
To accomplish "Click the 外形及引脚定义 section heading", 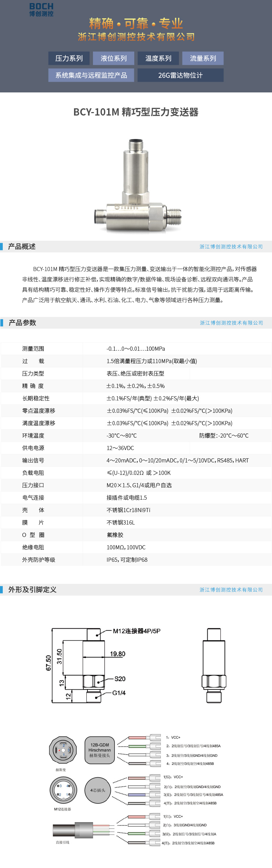I will click(x=32, y=590).
